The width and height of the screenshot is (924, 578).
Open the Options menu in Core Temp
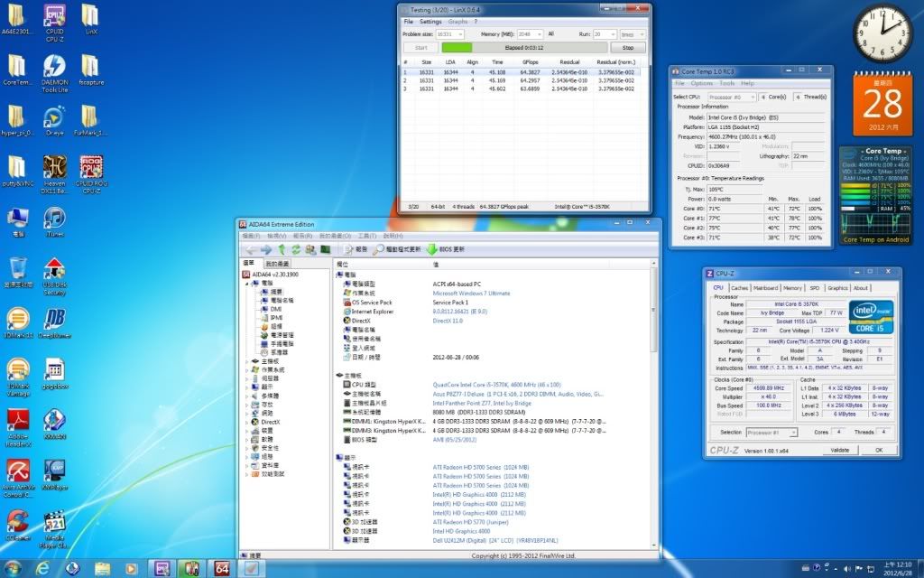pyautogui.click(x=701, y=83)
